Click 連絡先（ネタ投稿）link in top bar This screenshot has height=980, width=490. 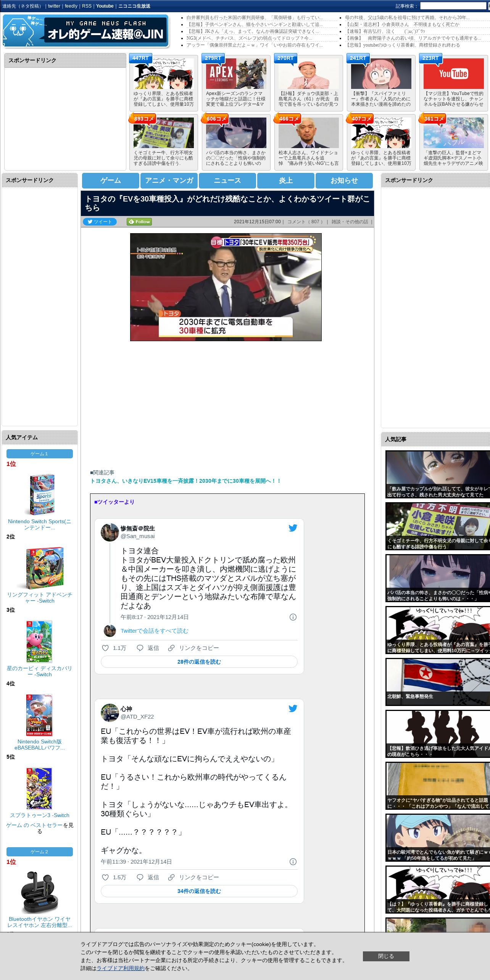tap(22, 6)
